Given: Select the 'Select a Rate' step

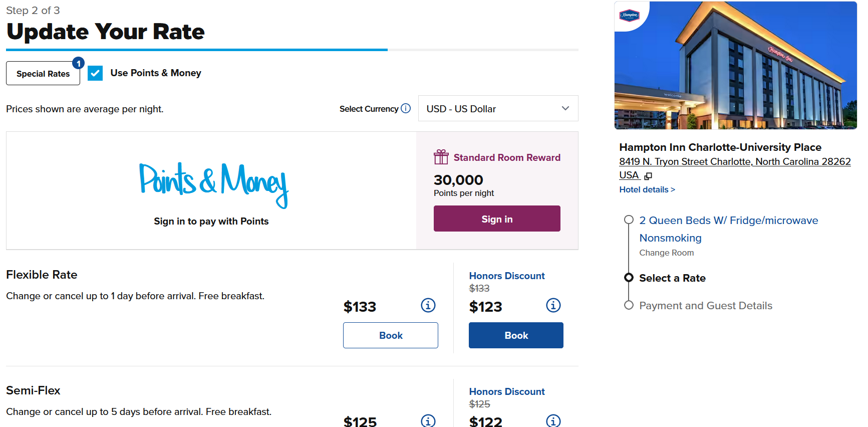Looking at the screenshot, I should [672, 278].
